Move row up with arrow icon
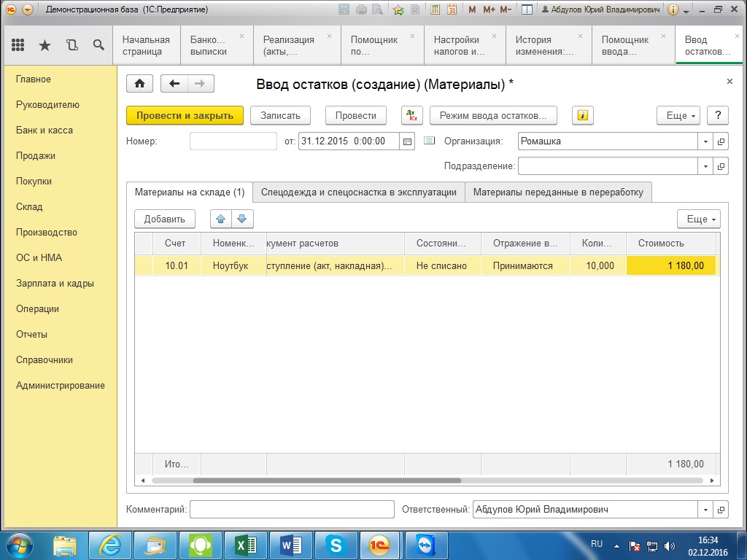Image resolution: width=747 pixels, height=560 pixels. (x=221, y=219)
